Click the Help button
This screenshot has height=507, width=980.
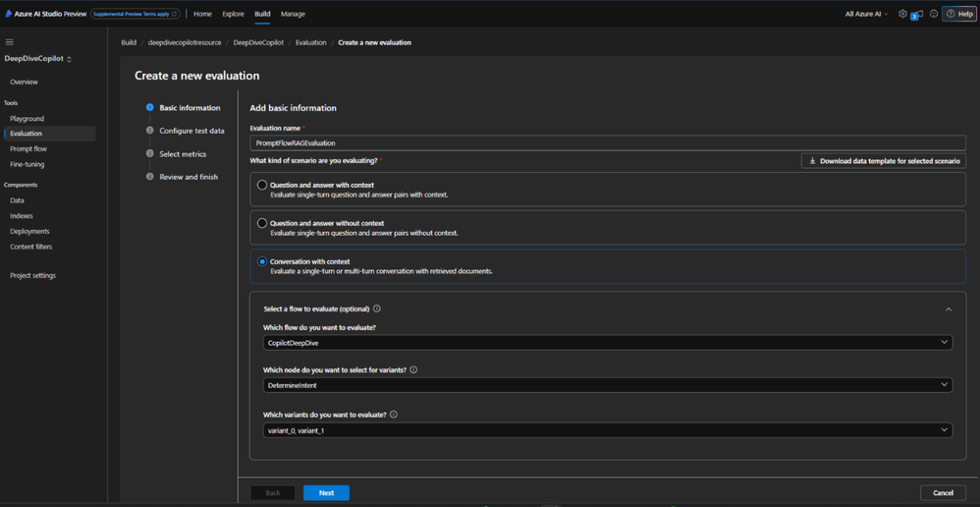tap(959, 14)
